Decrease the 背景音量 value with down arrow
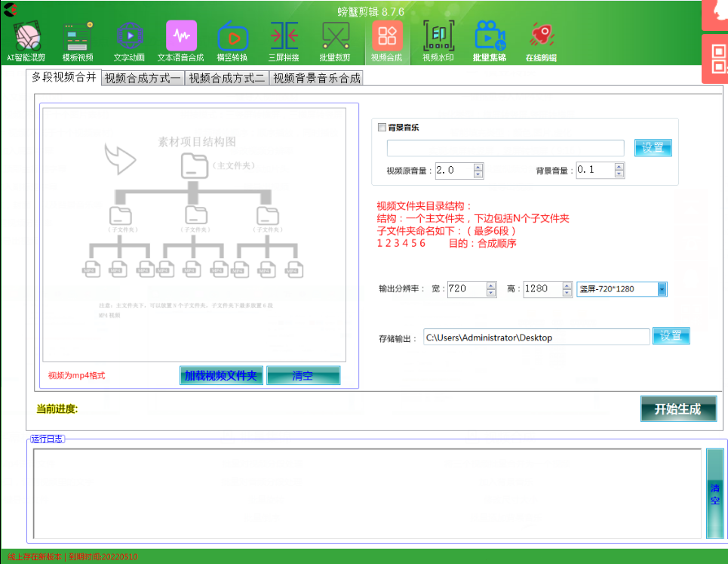Viewport: 728px width, 564px height. tap(619, 174)
